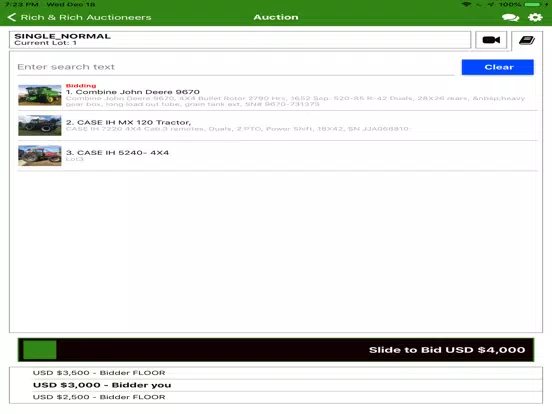This screenshot has width=552, height=414.
Task: Focus the 'Enter search text' field
Action: (x=236, y=67)
